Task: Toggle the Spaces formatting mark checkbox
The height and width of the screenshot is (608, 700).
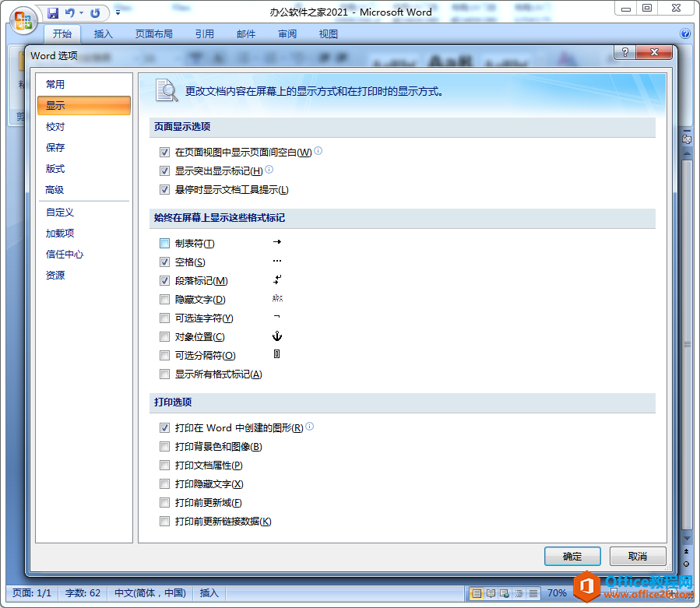Action: (164, 262)
